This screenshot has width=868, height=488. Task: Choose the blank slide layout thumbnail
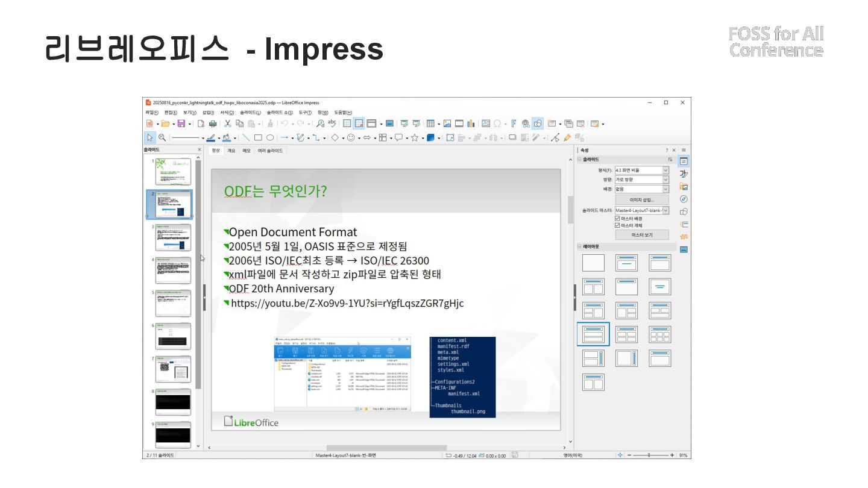click(x=593, y=263)
